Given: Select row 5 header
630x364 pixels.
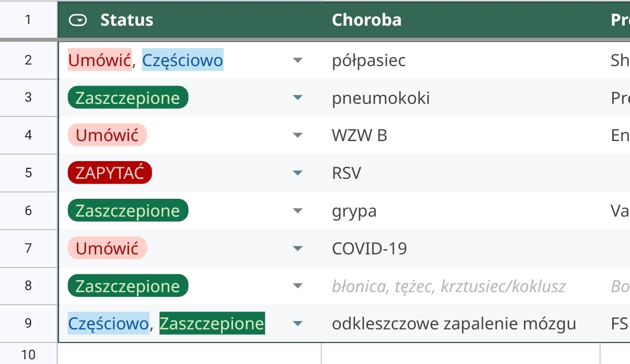Looking at the screenshot, I should [28, 173].
